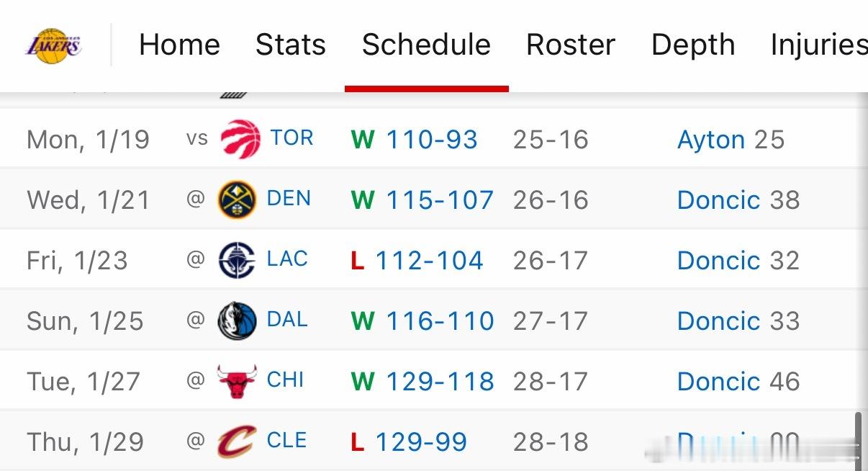View the 112-104 Clippers game recap
Image resolution: width=868 pixels, height=471 pixels.
pyautogui.click(x=429, y=261)
